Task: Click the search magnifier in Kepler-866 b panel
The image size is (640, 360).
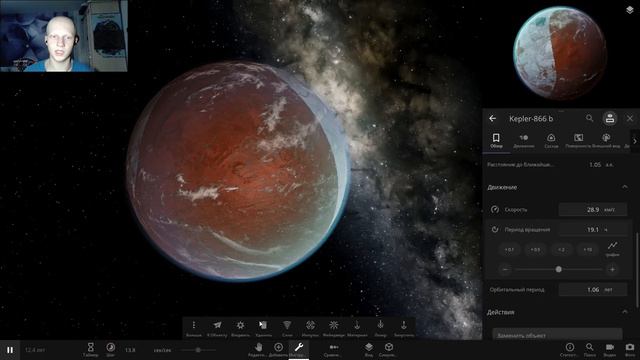Action: [x=589, y=118]
